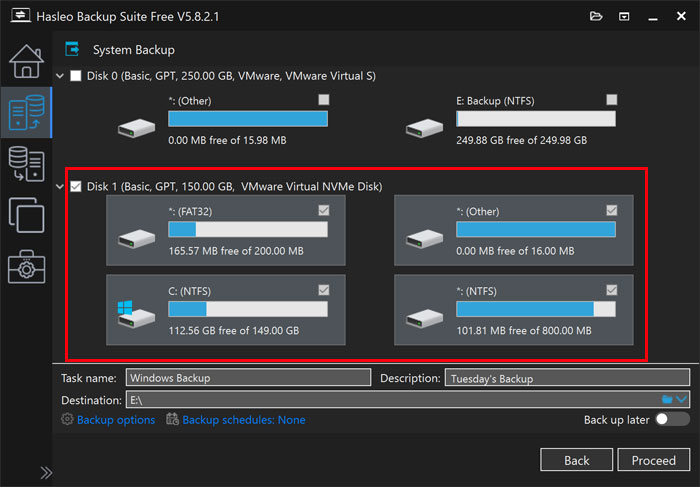Click the System Backup title text

[133, 50]
